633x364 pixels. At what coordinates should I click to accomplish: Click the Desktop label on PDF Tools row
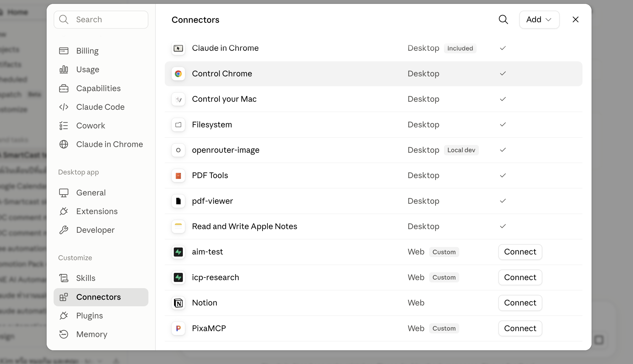423,176
